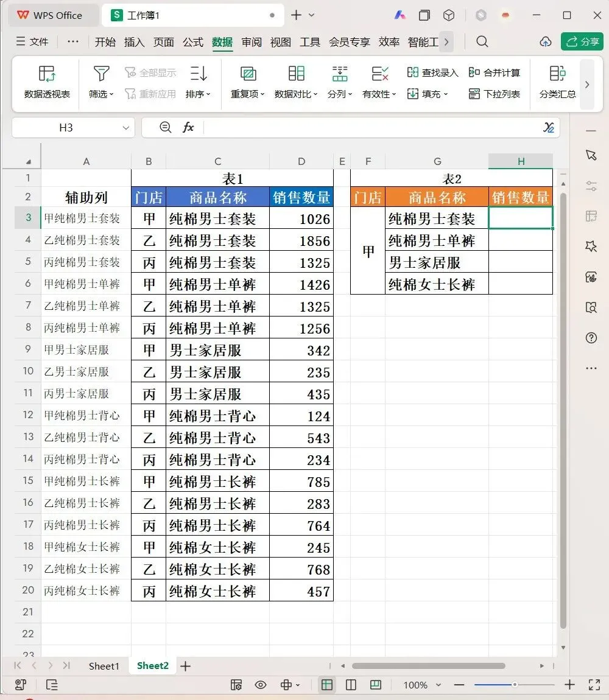Click the 分享 share button
The width and height of the screenshot is (609, 700).
click(582, 41)
